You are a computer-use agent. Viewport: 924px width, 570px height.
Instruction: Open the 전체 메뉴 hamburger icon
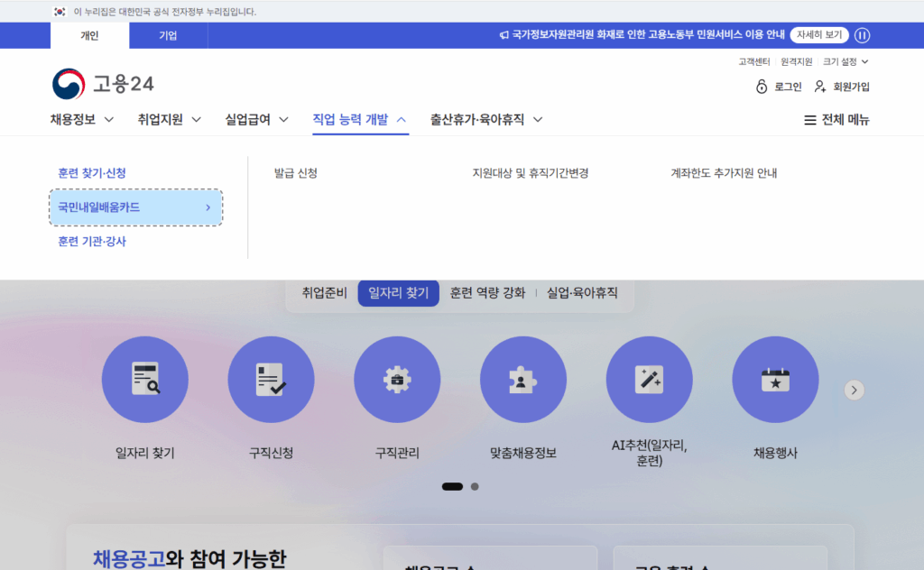(809, 119)
